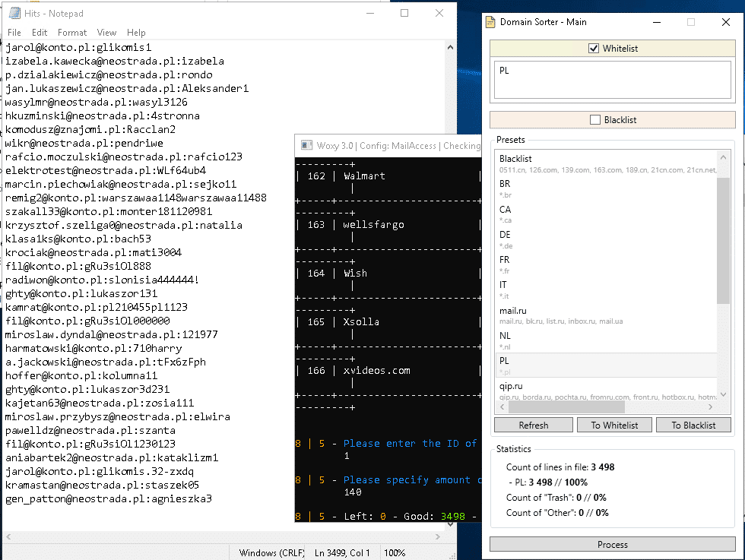
Task: Click the Notepad icon in title bar
Action: pyautogui.click(x=12, y=14)
